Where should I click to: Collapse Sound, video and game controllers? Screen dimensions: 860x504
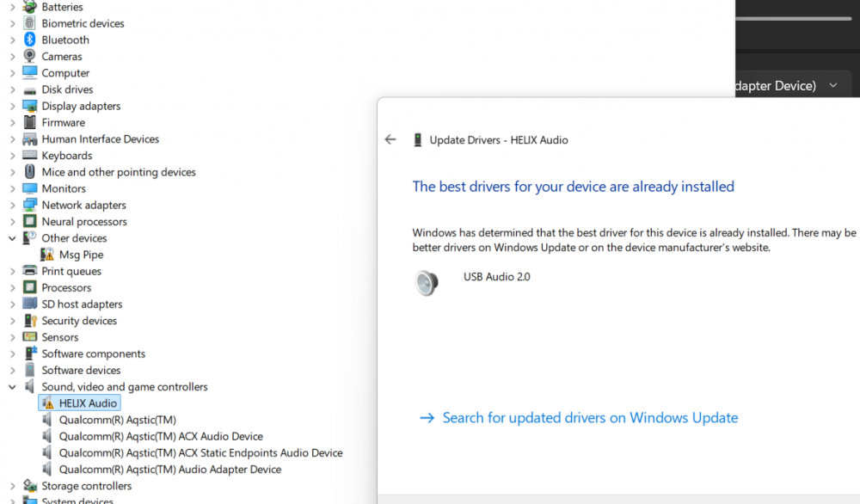pyautogui.click(x=12, y=387)
